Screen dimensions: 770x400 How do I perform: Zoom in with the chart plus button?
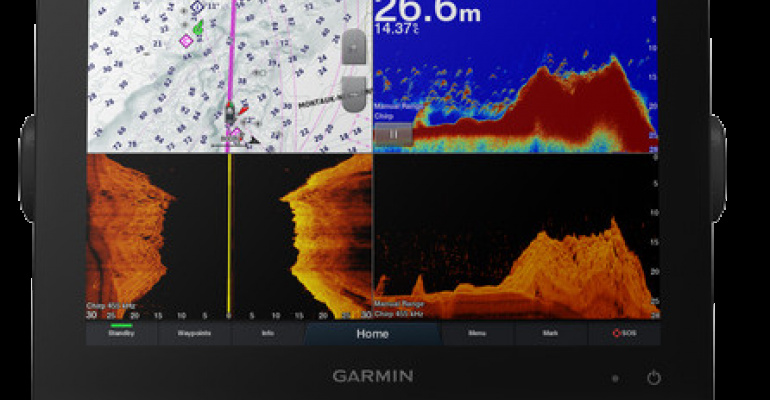click(354, 47)
